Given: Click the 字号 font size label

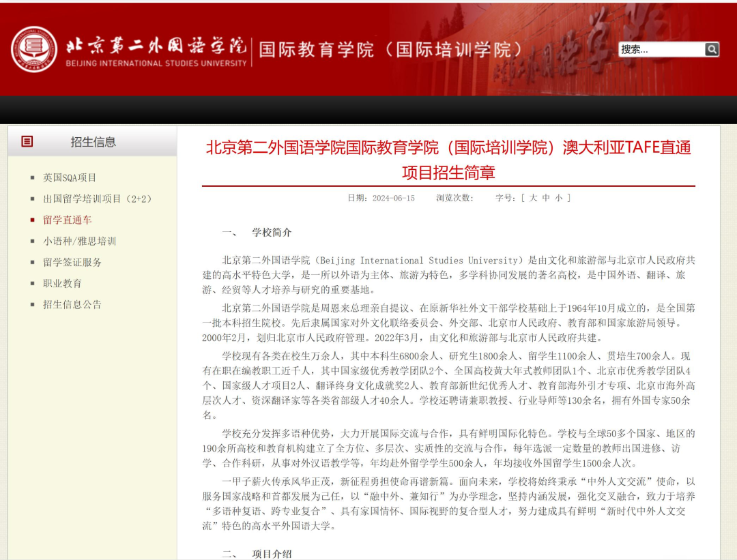Looking at the screenshot, I should 505,198.
